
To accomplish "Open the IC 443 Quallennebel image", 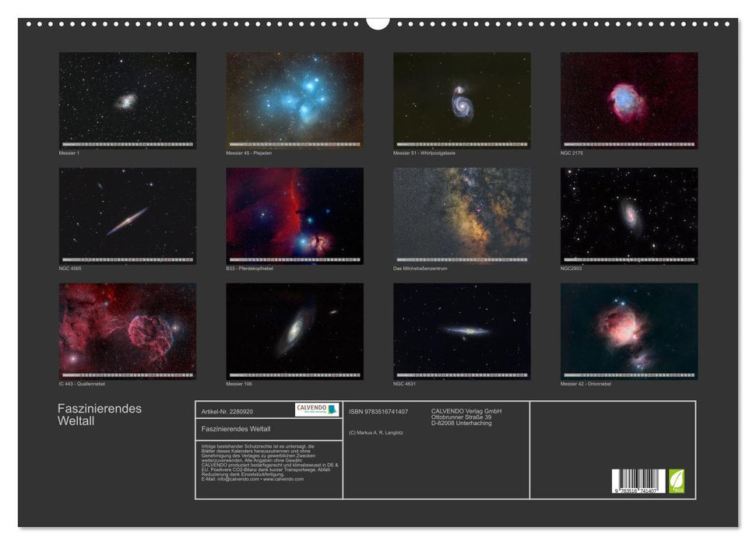I will pos(128,331).
